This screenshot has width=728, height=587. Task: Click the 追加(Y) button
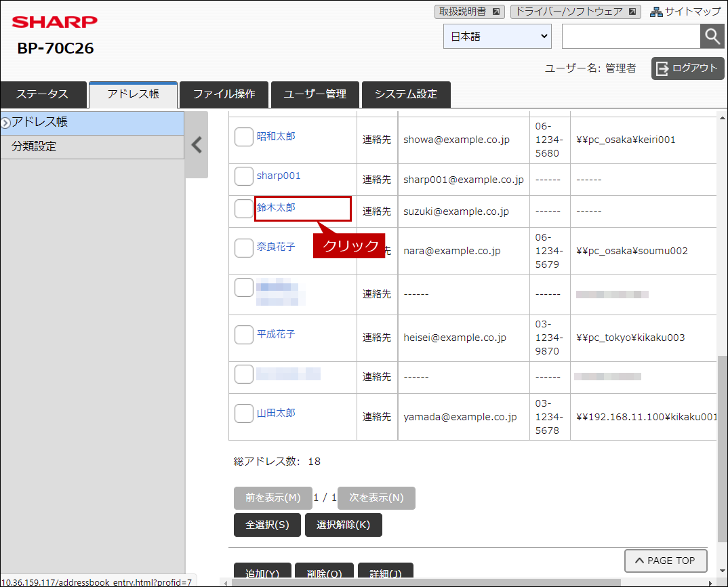(262, 571)
